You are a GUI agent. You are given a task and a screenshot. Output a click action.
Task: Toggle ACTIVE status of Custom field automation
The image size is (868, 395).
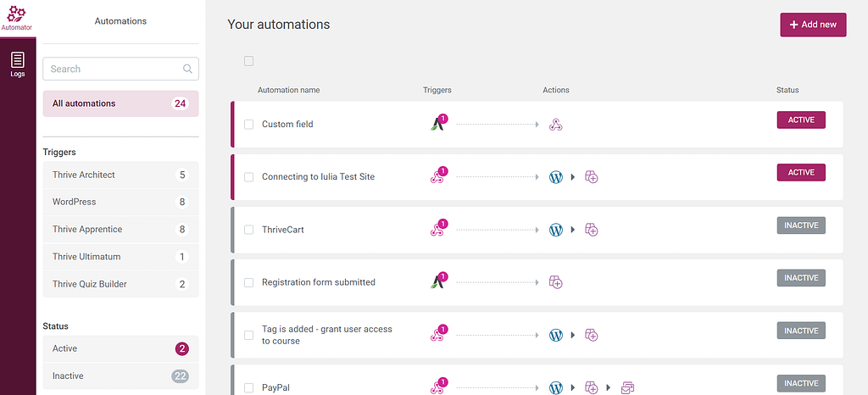point(800,120)
